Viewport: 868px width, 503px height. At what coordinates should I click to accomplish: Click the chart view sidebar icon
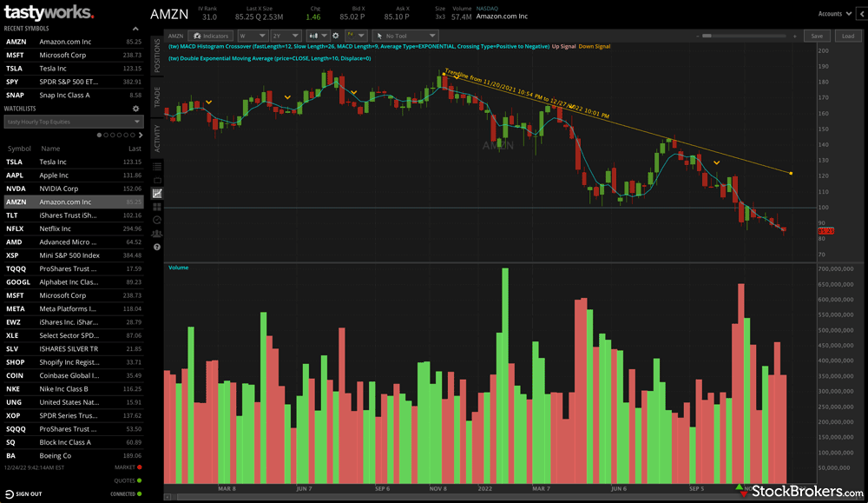157,194
